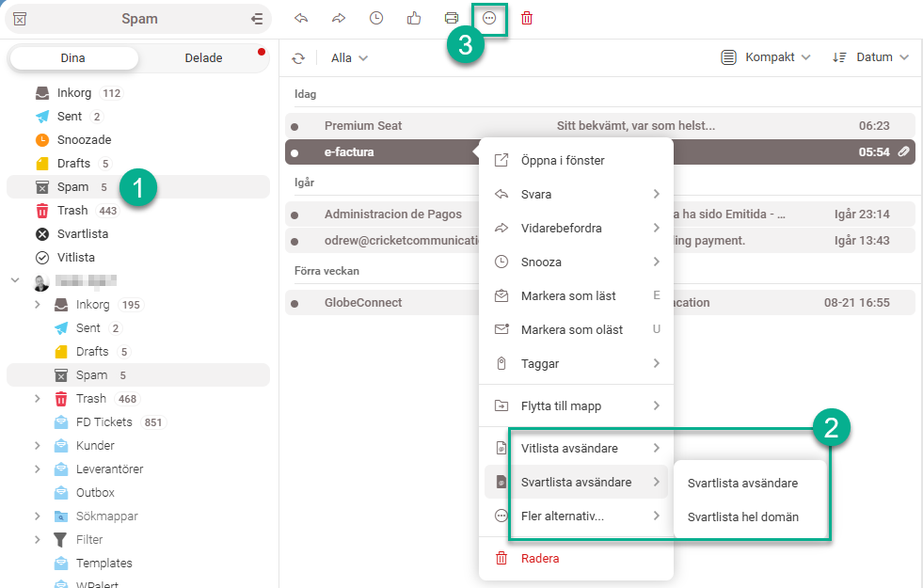Click the thumbs-up icon in toolbar

[414, 18]
